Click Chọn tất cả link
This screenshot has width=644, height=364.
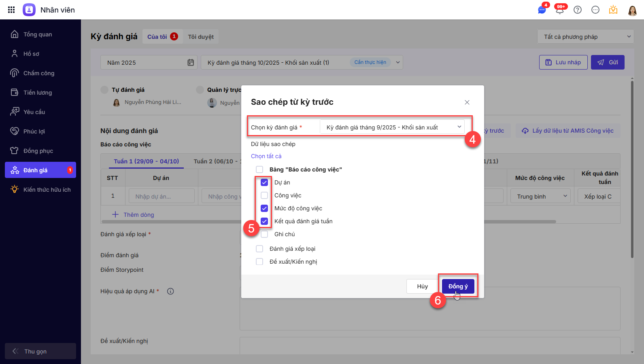[266, 156]
